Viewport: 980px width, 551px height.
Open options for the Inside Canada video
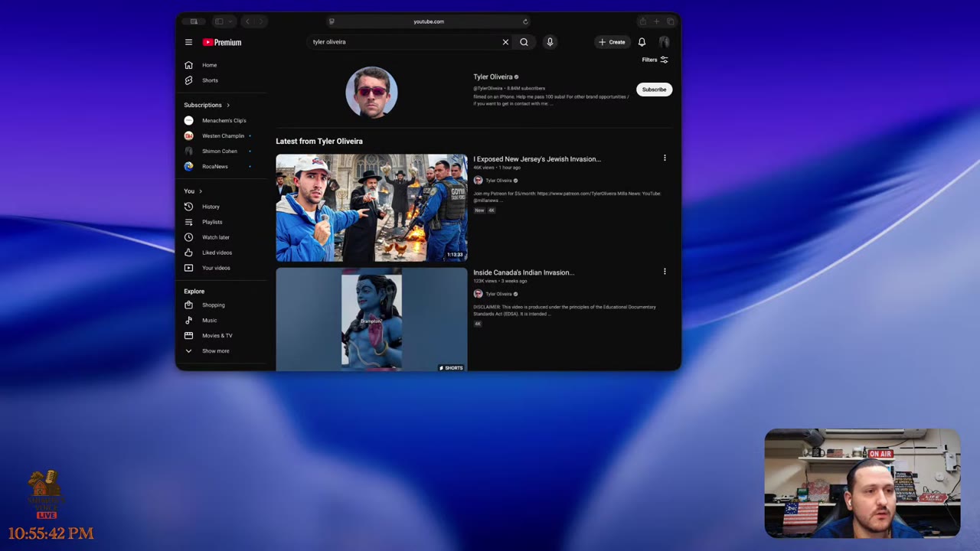(665, 272)
